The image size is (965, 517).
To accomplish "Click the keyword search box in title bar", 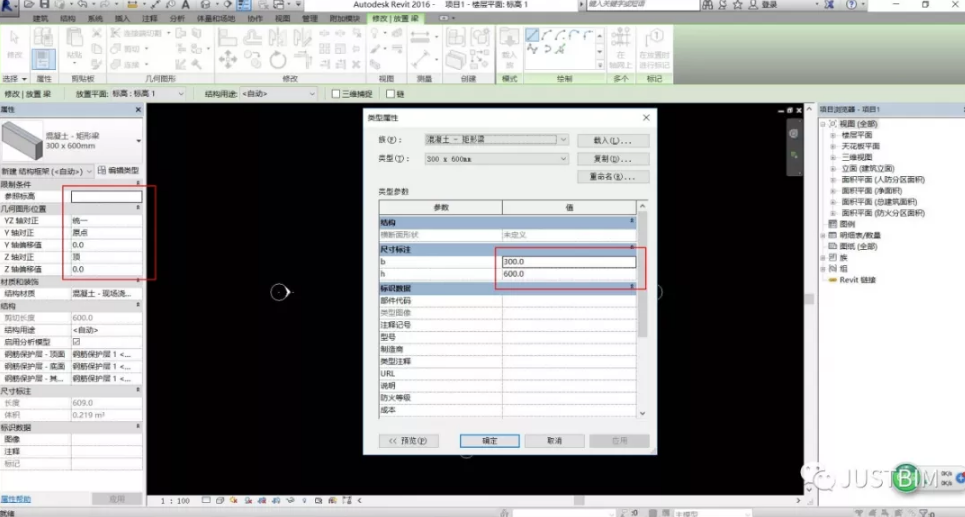I will pyautogui.click(x=642, y=5).
